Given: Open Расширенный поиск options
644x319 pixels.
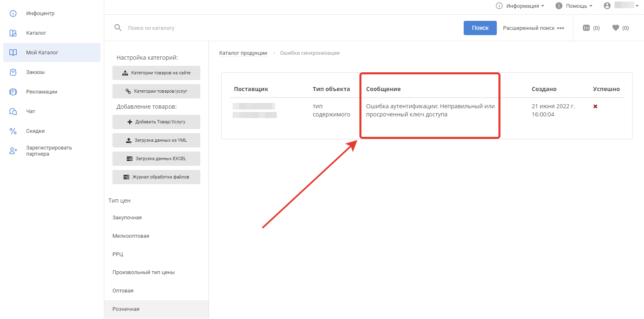Looking at the screenshot, I should point(533,28).
